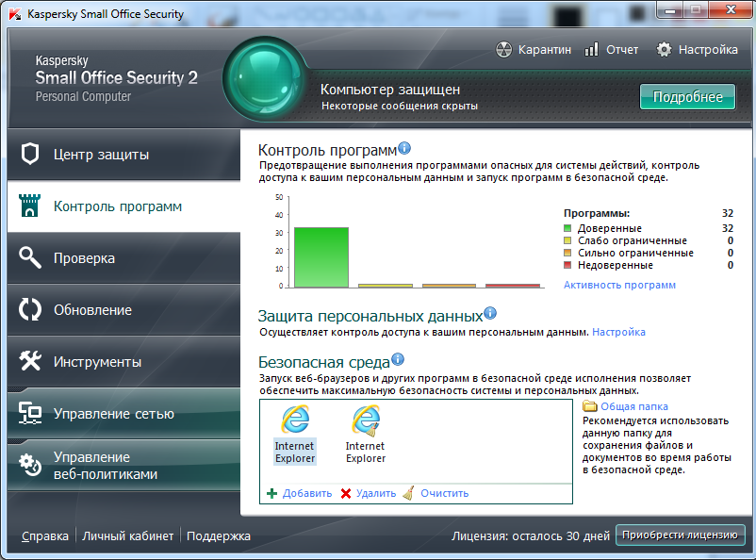Image resolution: width=756 pixels, height=560 pixels.
Task: Click the Компьютер защищен status text
Action: (390, 90)
